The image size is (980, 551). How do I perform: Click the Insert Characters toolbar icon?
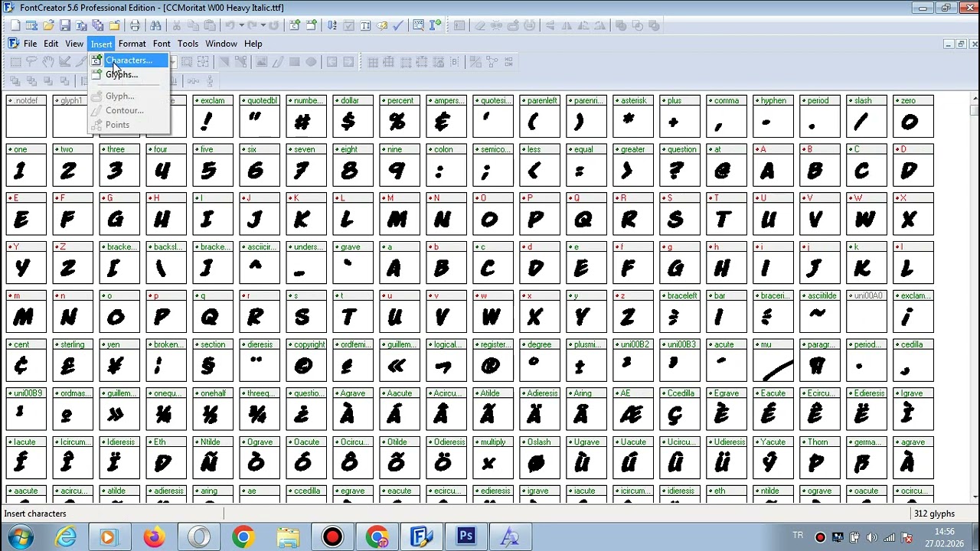(295, 25)
